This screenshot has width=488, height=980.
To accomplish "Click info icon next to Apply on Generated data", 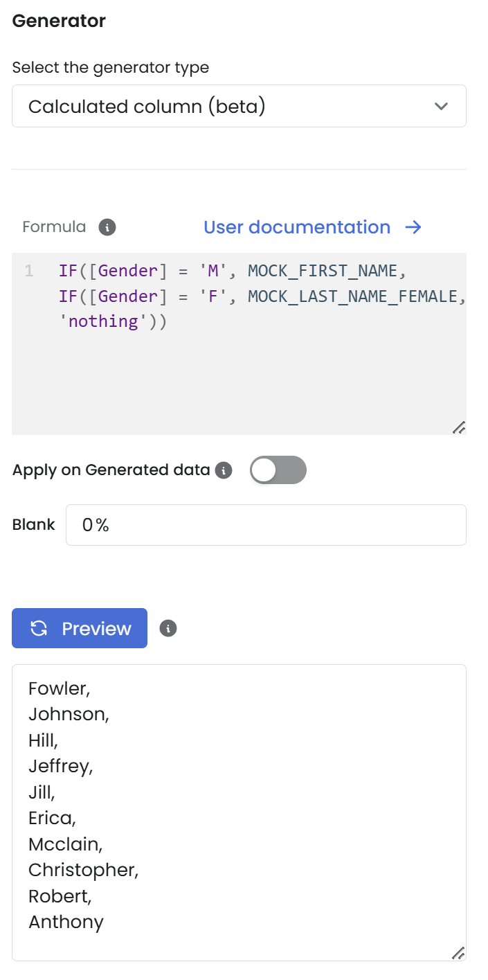I will (x=223, y=470).
